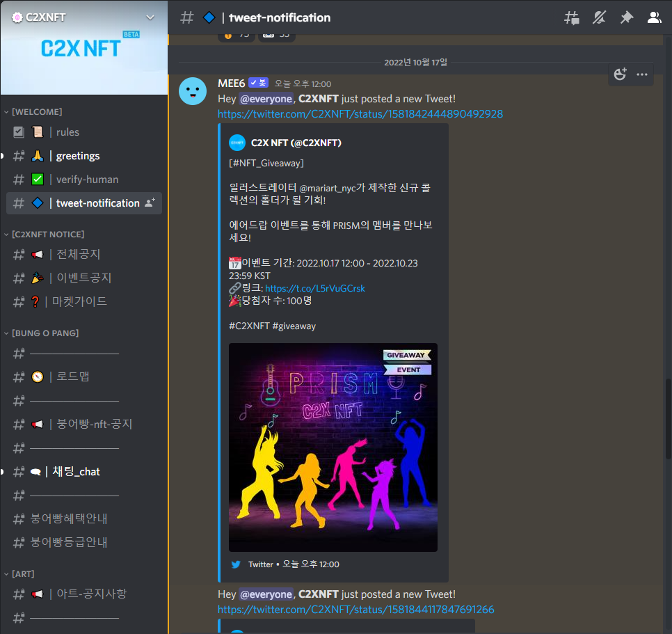The width and height of the screenshot is (672, 634).
Task: Click the MEE6 bot avatar
Action: click(x=193, y=90)
